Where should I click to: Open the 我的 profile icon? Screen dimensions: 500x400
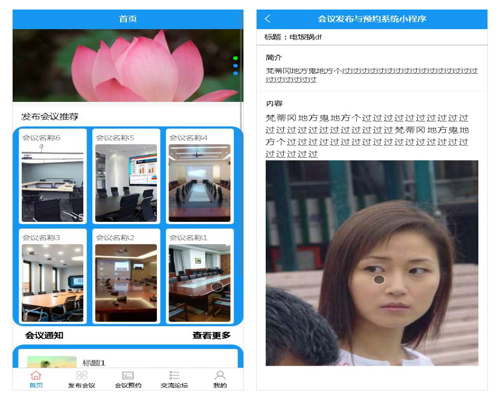tap(220, 375)
